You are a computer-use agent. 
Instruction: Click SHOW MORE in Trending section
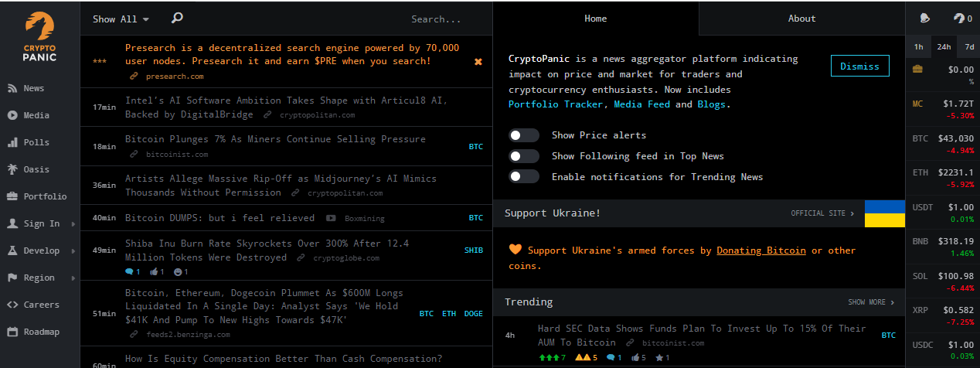pyautogui.click(x=871, y=302)
